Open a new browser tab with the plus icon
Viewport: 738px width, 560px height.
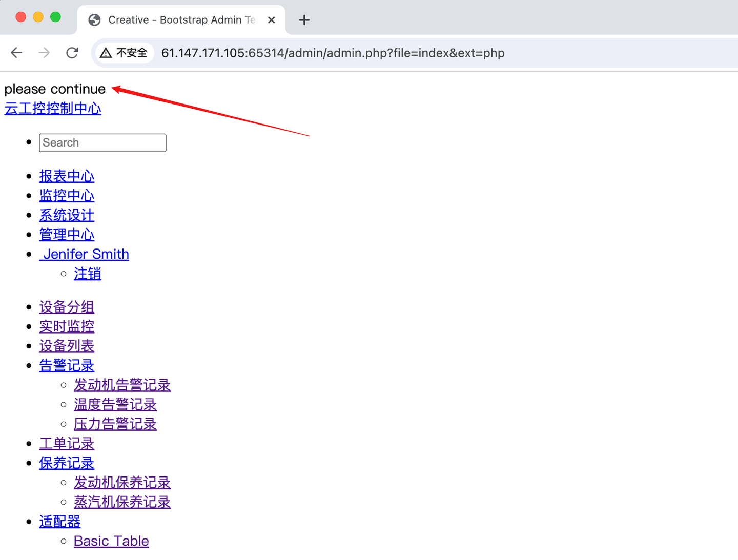[x=304, y=20]
